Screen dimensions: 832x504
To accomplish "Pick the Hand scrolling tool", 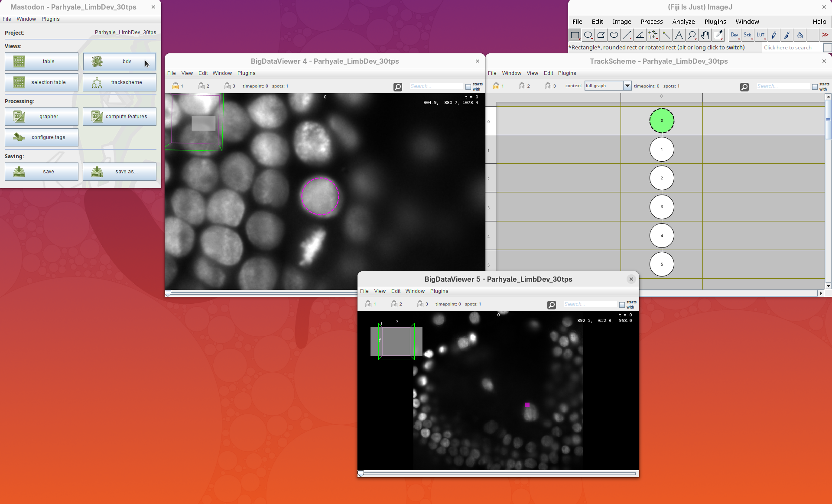I will point(705,35).
